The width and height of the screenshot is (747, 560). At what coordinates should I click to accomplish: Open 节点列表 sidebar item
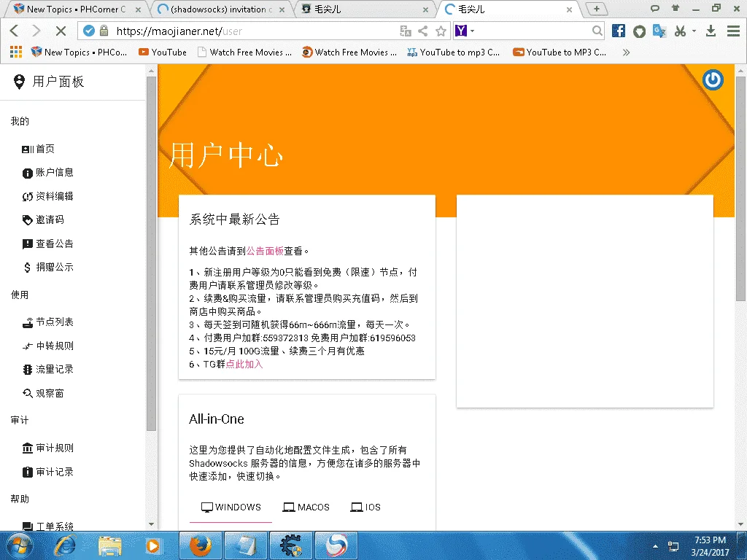47,322
